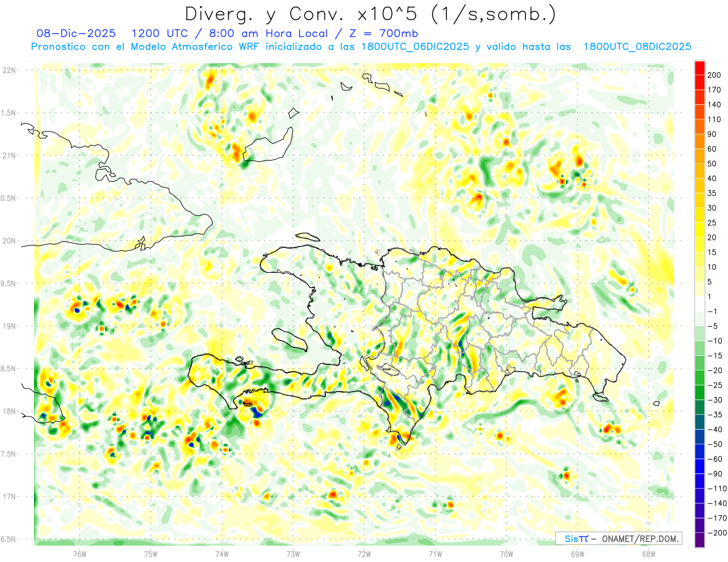Click the '68W' longitude label
The image size is (728, 562).
[x=649, y=554]
